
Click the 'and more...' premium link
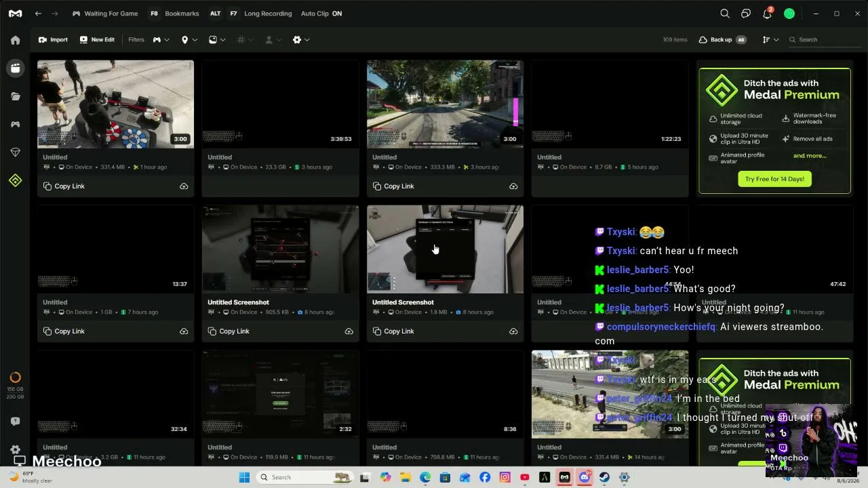coord(810,156)
